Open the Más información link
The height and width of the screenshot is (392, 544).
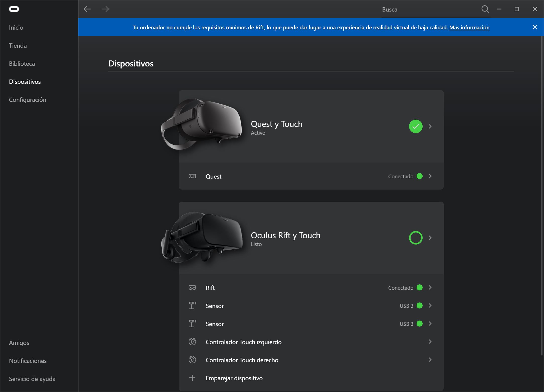coord(469,28)
